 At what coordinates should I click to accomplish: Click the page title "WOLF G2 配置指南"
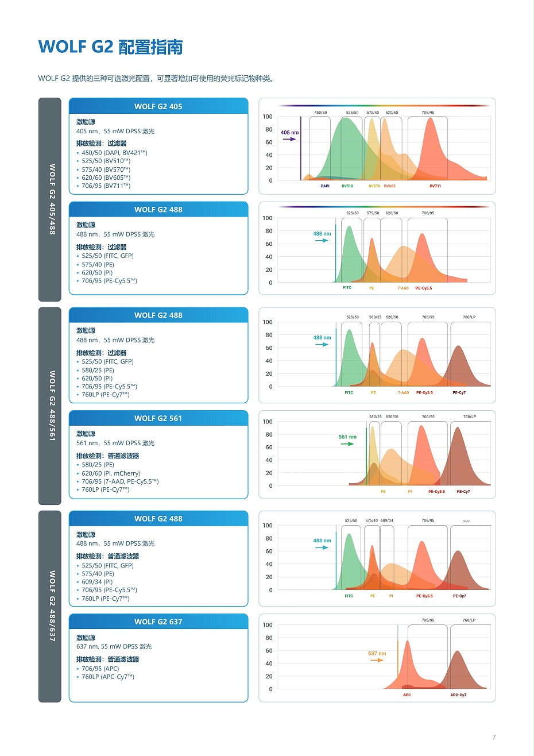click(x=110, y=47)
